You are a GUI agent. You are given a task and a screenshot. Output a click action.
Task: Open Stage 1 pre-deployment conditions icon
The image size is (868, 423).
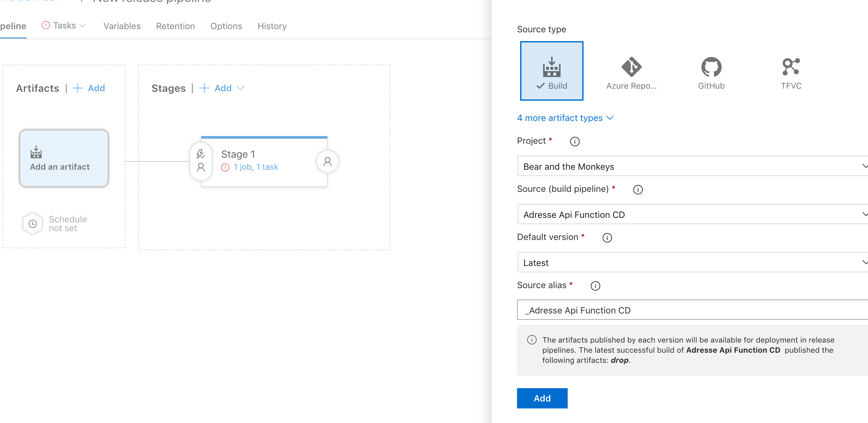click(x=201, y=161)
